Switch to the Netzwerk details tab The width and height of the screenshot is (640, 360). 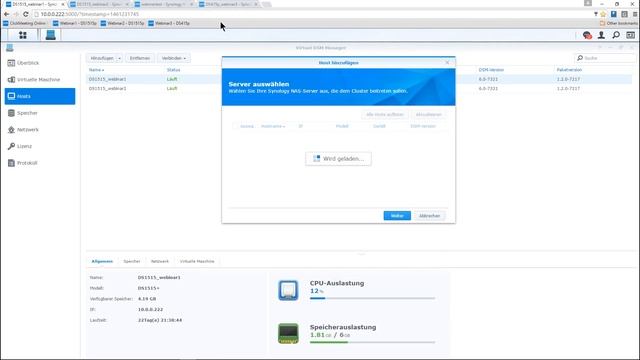coord(160,261)
